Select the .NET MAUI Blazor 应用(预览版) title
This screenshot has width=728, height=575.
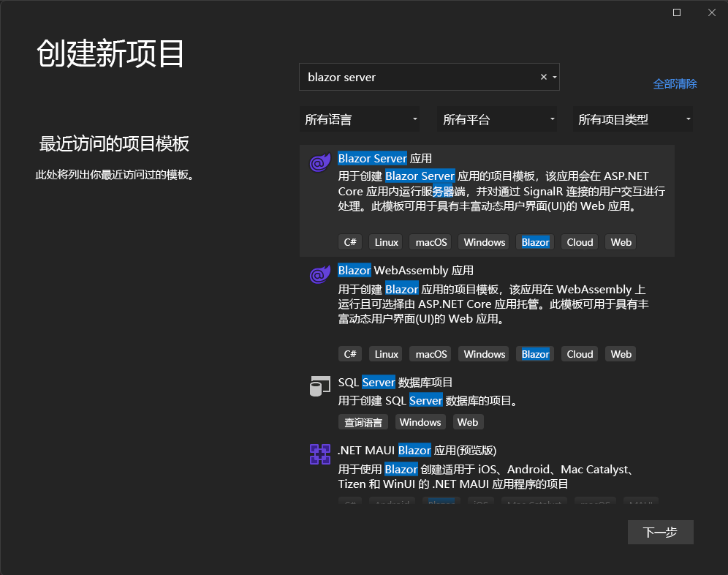[417, 451]
